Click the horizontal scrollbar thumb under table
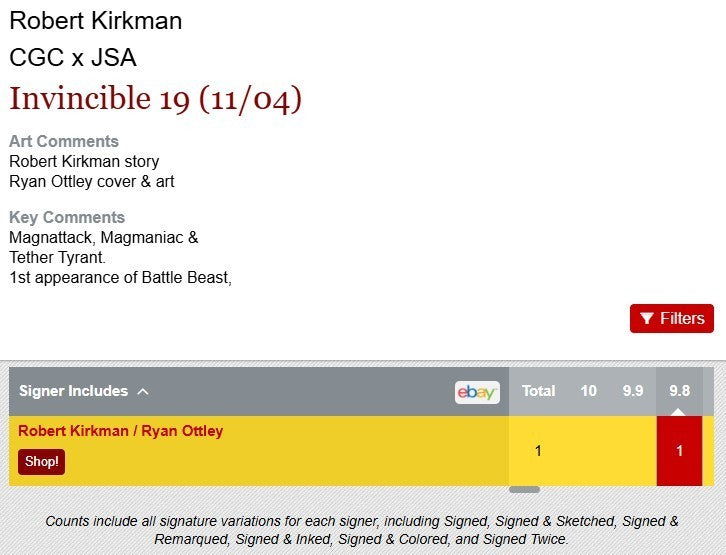726x555 pixels. (x=525, y=490)
